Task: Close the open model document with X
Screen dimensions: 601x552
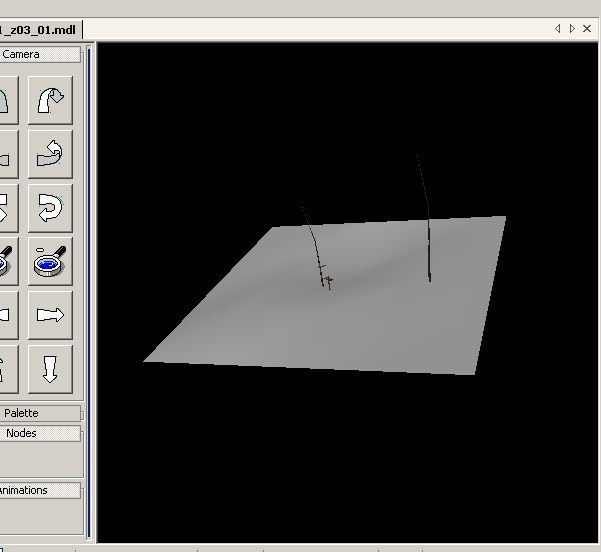Action: coord(587,29)
